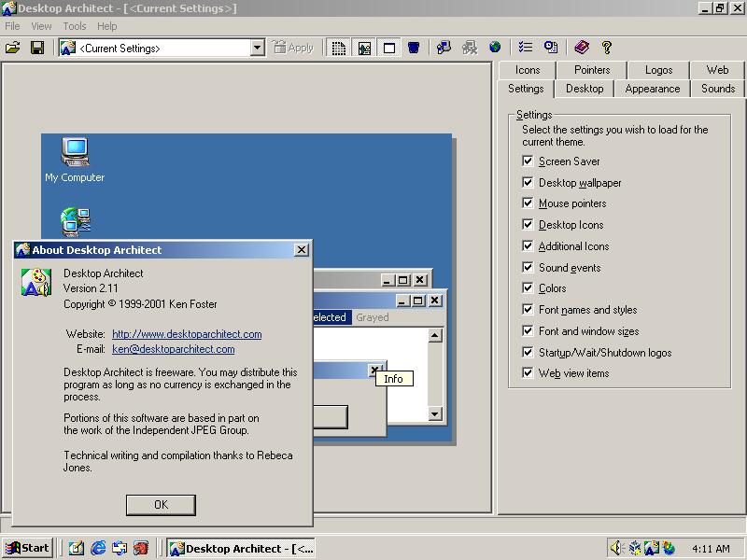Image resolution: width=747 pixels, height=560 pixels.
Task: Open the Tools menu
Action: coord(75,26)
